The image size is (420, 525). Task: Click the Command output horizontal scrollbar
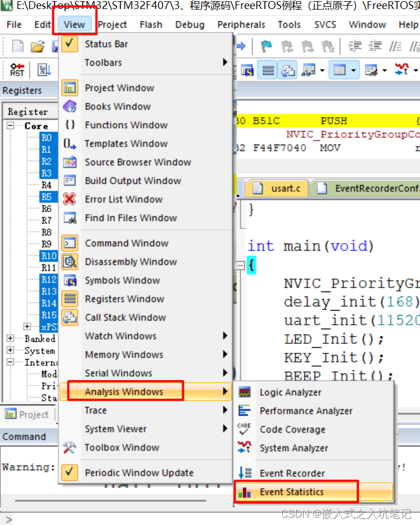point(110,501)
